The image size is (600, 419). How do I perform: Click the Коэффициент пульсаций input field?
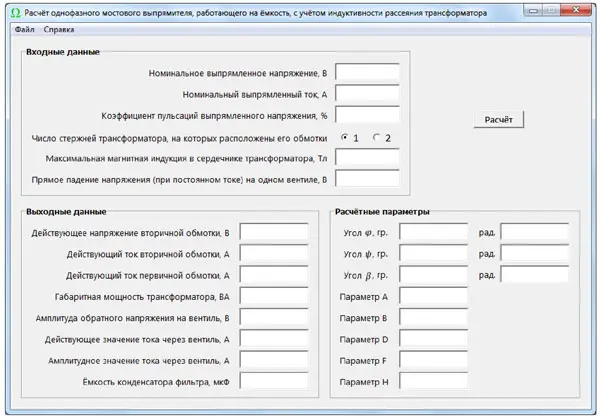367,115
